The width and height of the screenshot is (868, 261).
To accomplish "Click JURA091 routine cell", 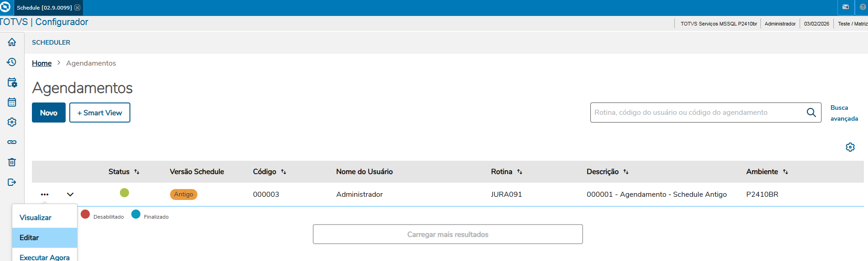I will tap(506, 194).
